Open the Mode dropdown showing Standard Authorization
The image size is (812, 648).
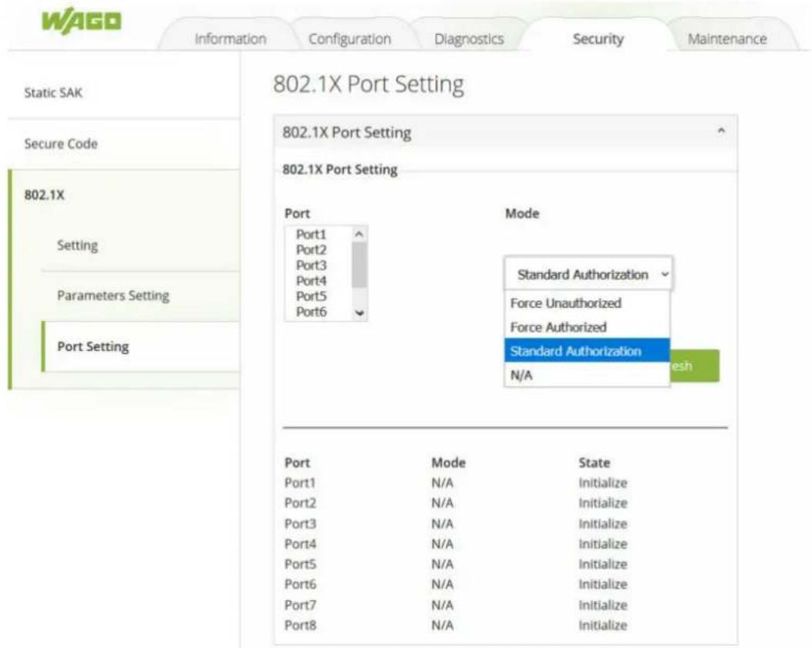coord(588,274)
